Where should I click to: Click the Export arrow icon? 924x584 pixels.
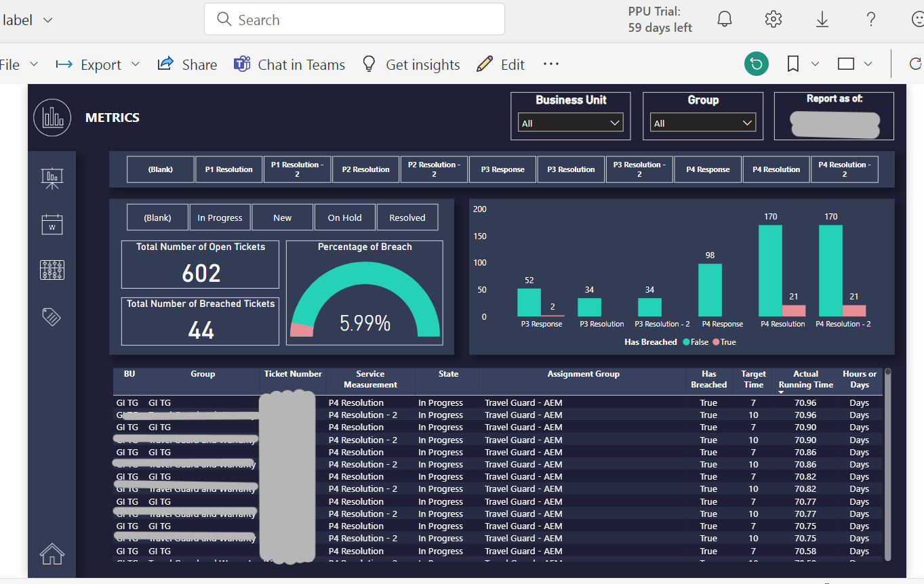(64, 64)
